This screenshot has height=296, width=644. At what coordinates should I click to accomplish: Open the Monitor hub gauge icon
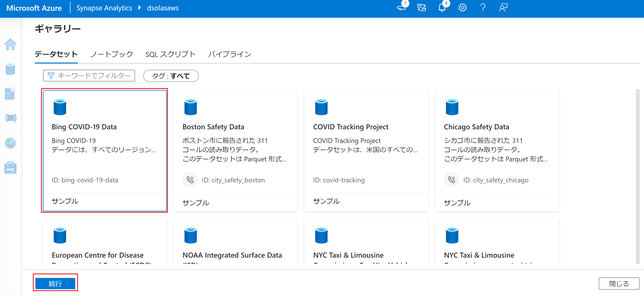click(x=10, y=143)
